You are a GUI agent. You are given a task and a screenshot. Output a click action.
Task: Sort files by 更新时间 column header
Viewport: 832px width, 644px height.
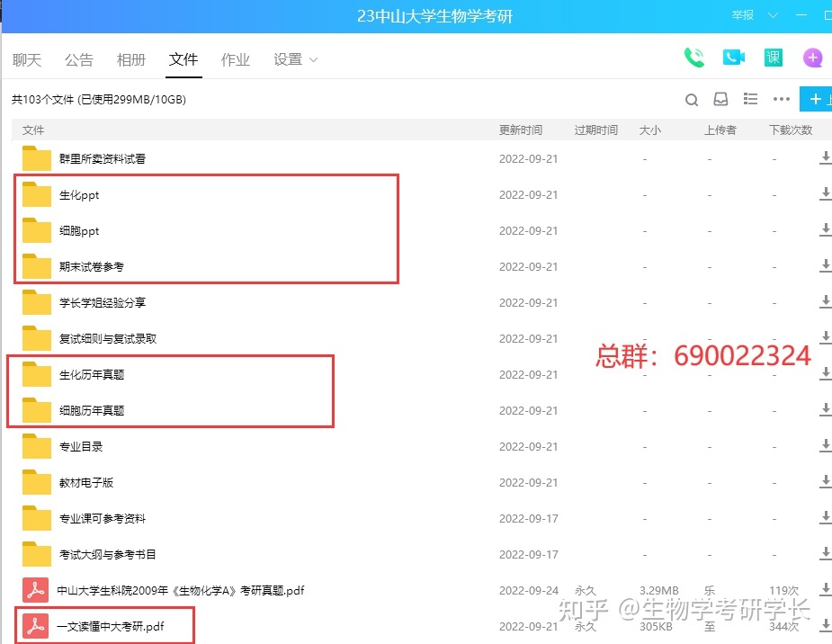point(521,130)
